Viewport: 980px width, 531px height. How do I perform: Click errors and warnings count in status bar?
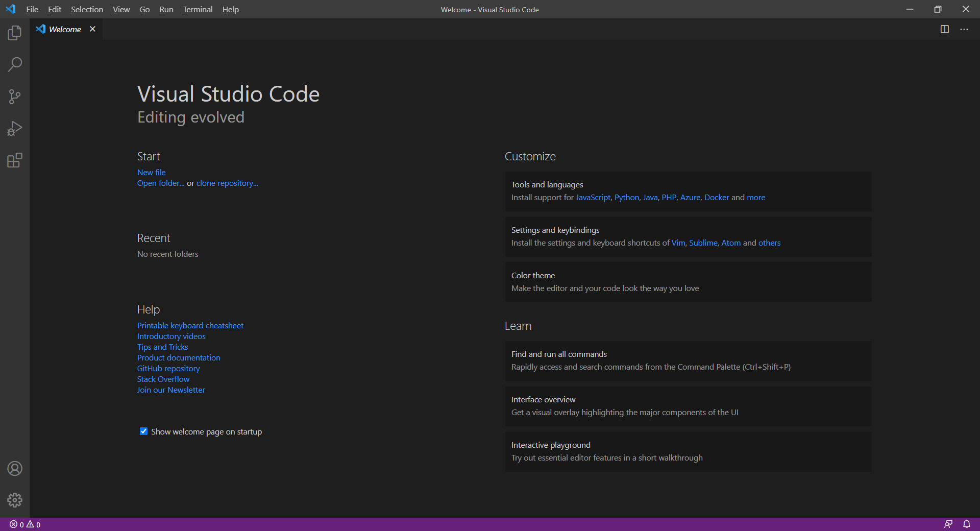point(25,524)
